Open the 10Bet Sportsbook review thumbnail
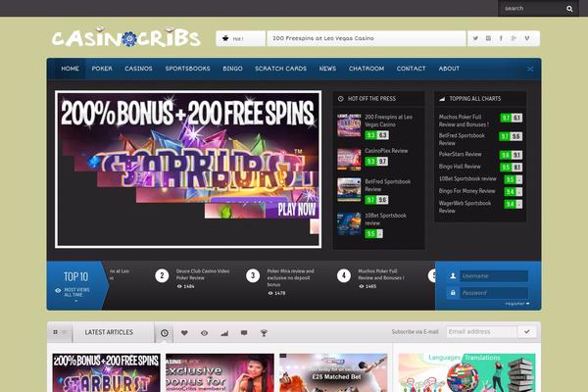The height and width of the screenshot is (392, 588). (349, 224)
